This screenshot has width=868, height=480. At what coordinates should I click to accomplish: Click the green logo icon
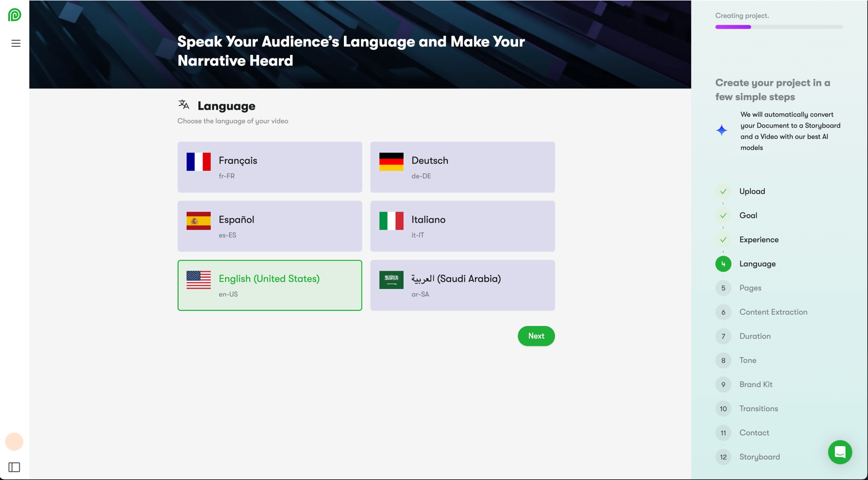15,15
